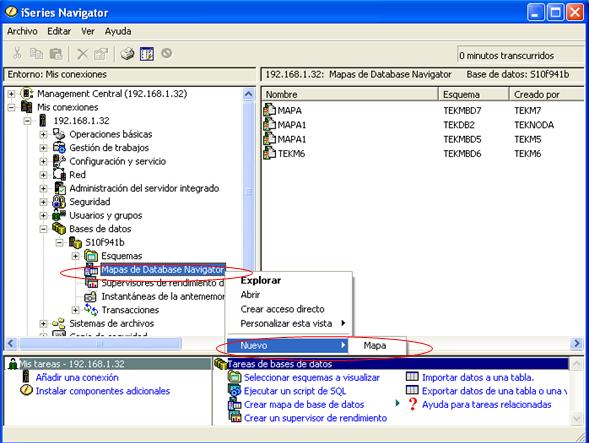This screenshot has width=589, height=443.
Task: Click the tree pane horizontal scrollbar thumb
Action: tap(100, 343)
